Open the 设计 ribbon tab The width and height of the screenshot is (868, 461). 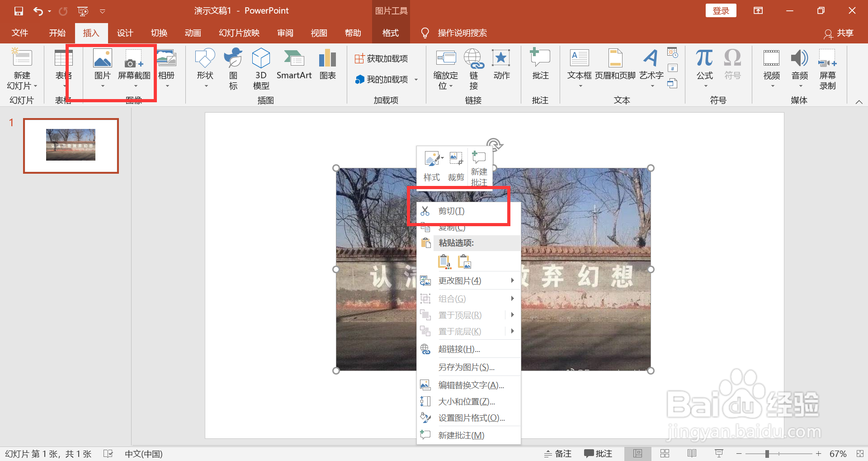[125, 33]
